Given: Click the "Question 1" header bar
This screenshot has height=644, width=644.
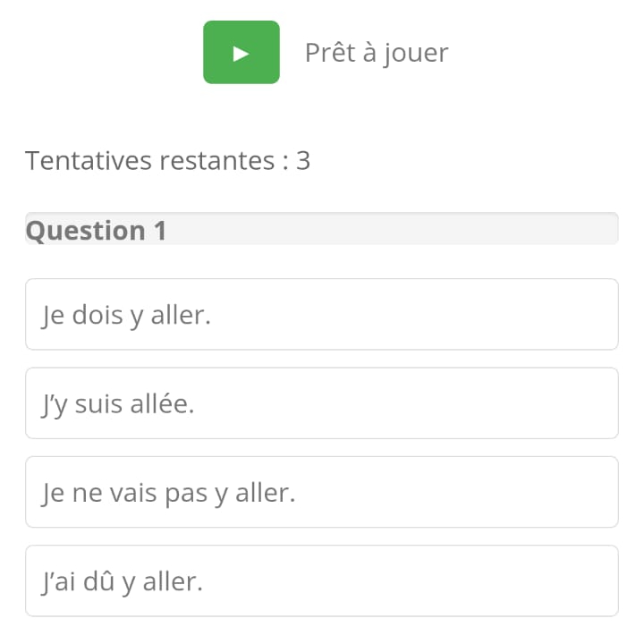Looking at the screenshot, I should tap(321, 230).
